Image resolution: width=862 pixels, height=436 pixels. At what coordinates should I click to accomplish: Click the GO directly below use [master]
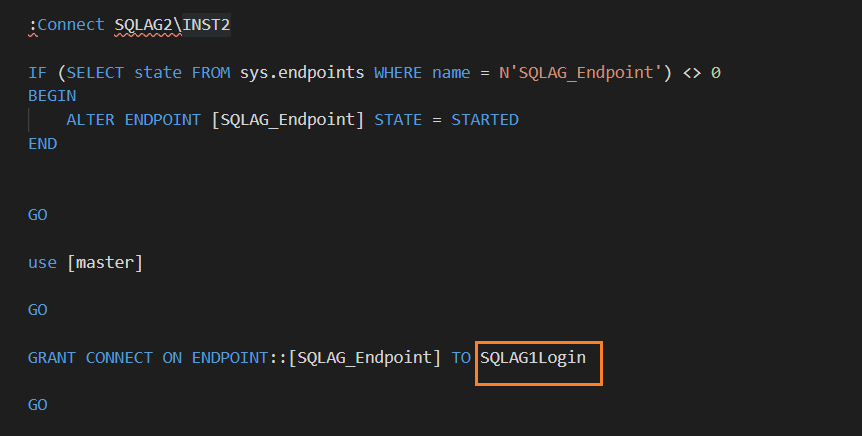[37, 310]
